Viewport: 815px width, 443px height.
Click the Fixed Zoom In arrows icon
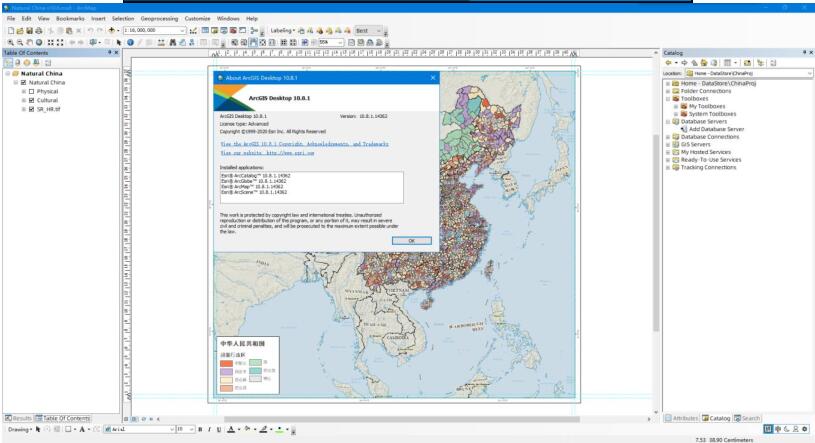50,43
